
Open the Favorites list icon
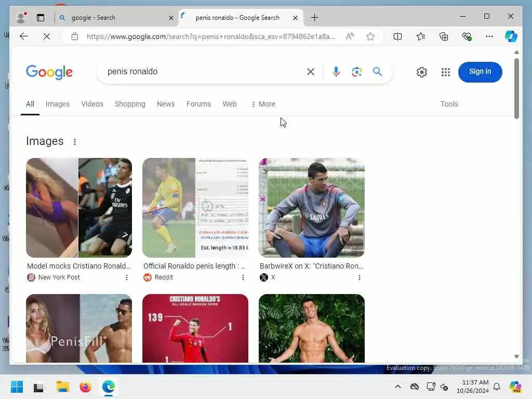421,36
